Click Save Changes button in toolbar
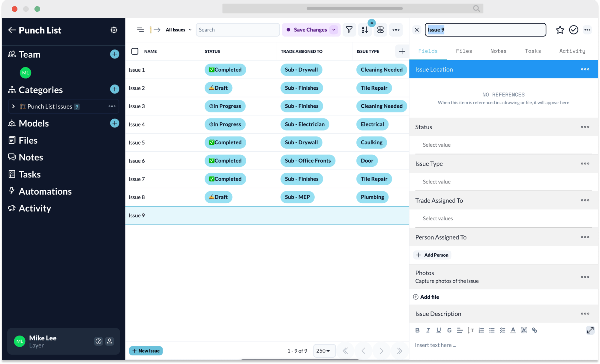This screenshot has width=600, height=364. pos(309,30)
